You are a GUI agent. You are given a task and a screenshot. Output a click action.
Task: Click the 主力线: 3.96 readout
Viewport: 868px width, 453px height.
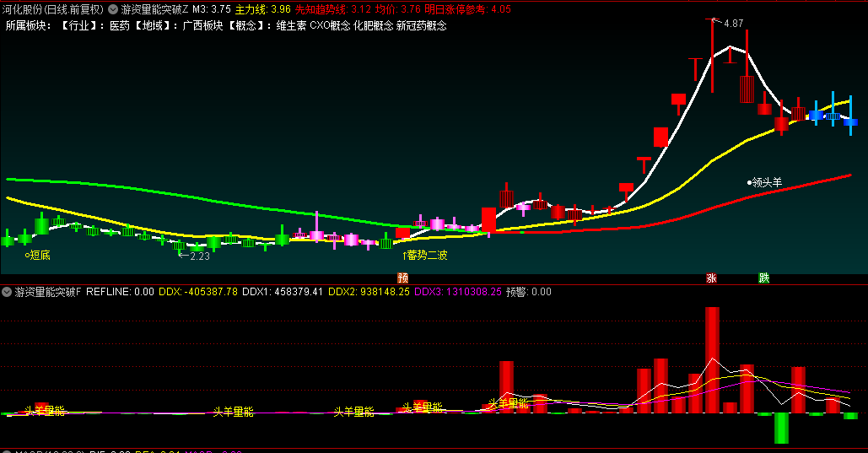[x=262, y=9]
